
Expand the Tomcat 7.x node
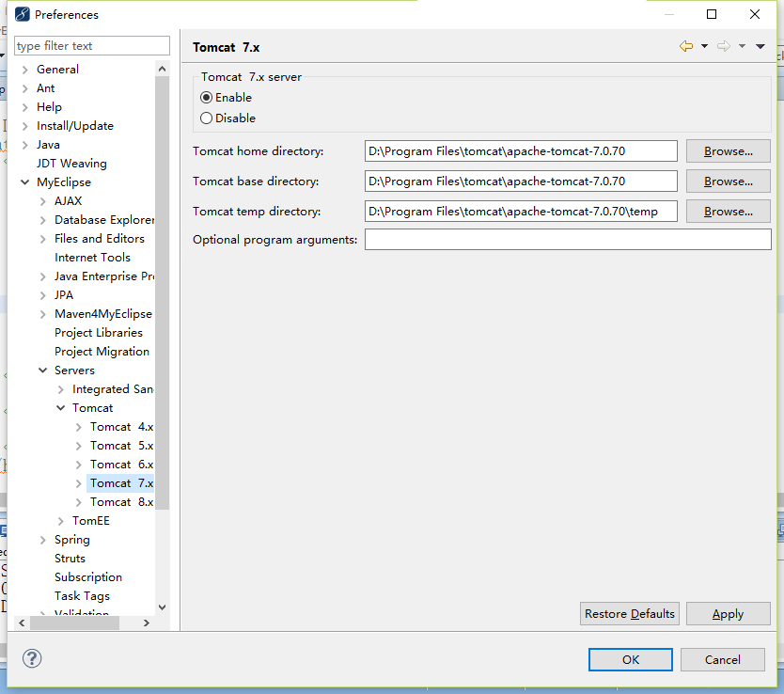pos(79,483)
